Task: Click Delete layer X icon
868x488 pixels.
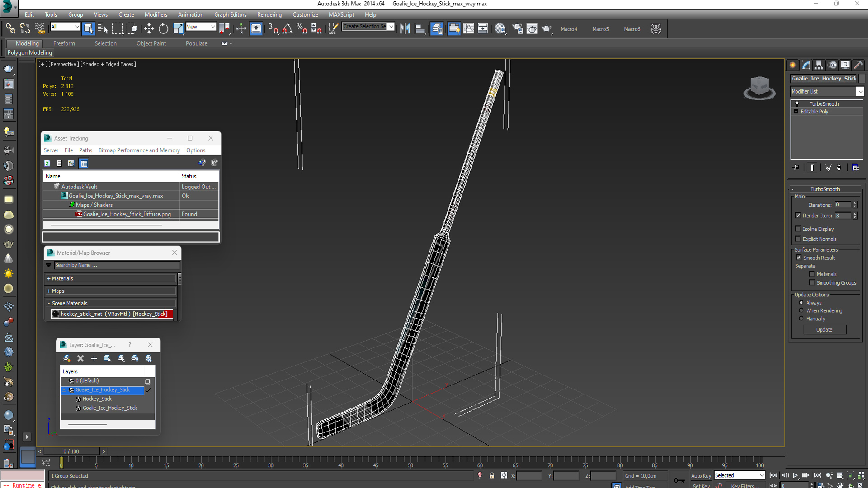Action: [80, 358]
